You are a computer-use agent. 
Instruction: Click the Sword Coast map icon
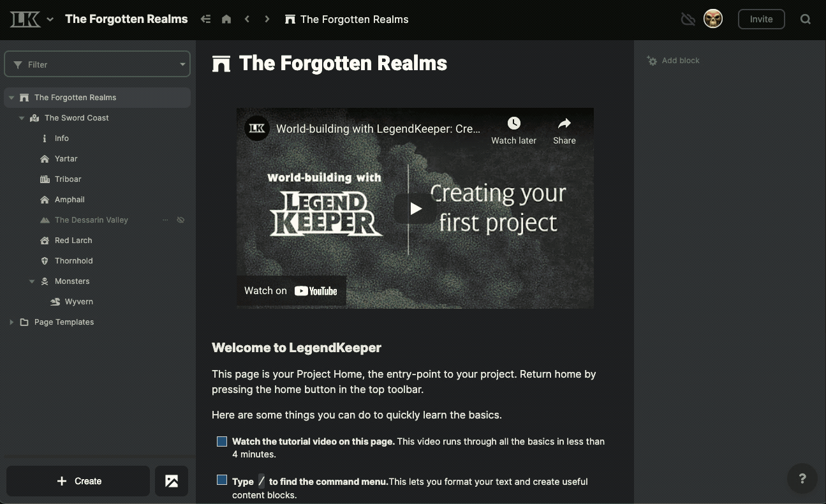tap(34, 118)
